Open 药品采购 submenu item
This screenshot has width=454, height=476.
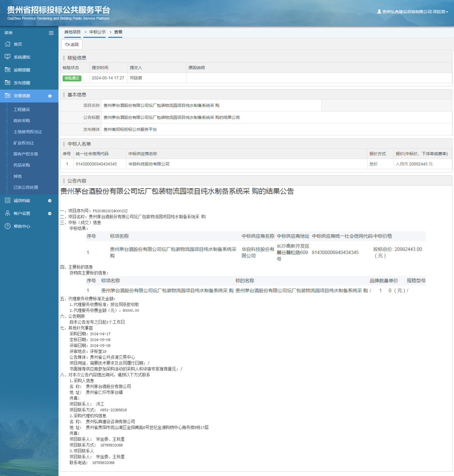point(22,165)
